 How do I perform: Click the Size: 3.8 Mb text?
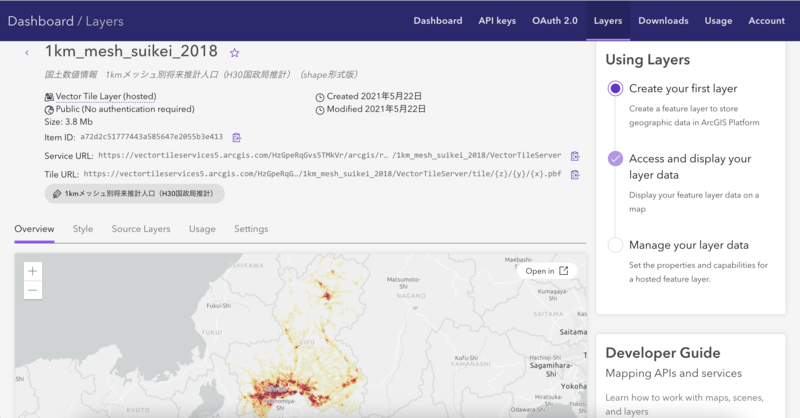point(68,121)
